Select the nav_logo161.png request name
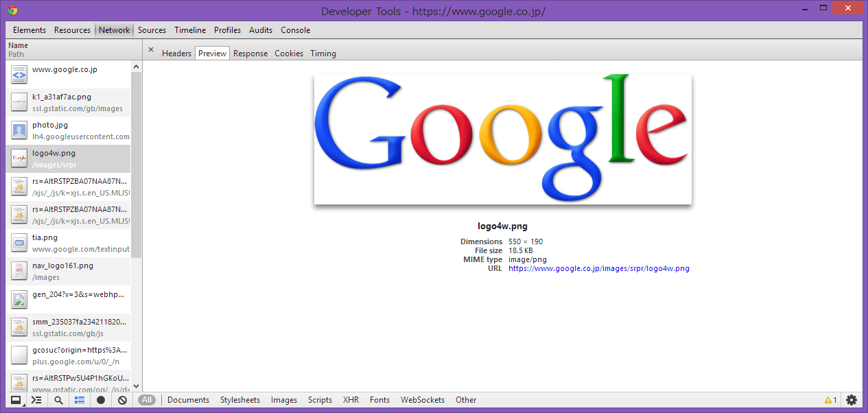The width and height of the screenshot is (868, 413). (62, 266)
